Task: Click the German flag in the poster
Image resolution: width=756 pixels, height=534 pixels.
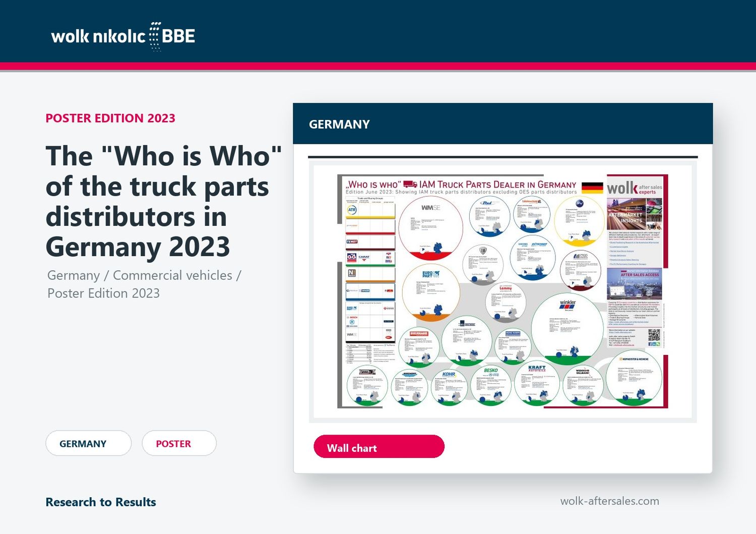Action: point(592,188)
